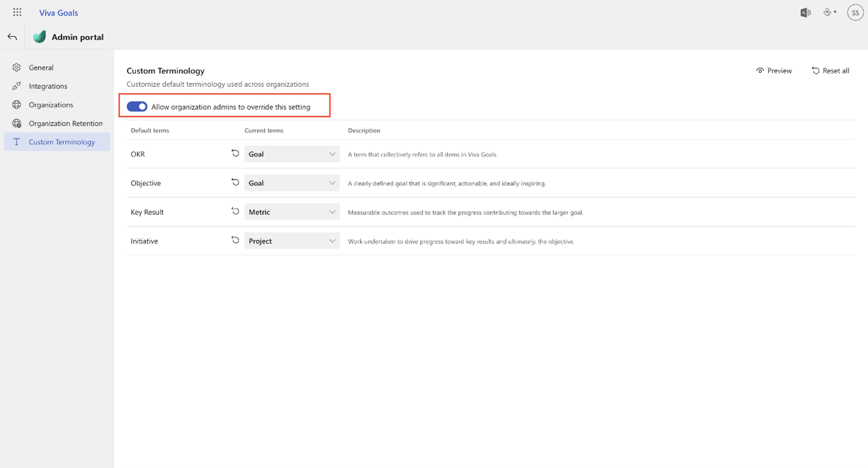
Task: Toggle allow organization admins override switch
Action: 137,107
